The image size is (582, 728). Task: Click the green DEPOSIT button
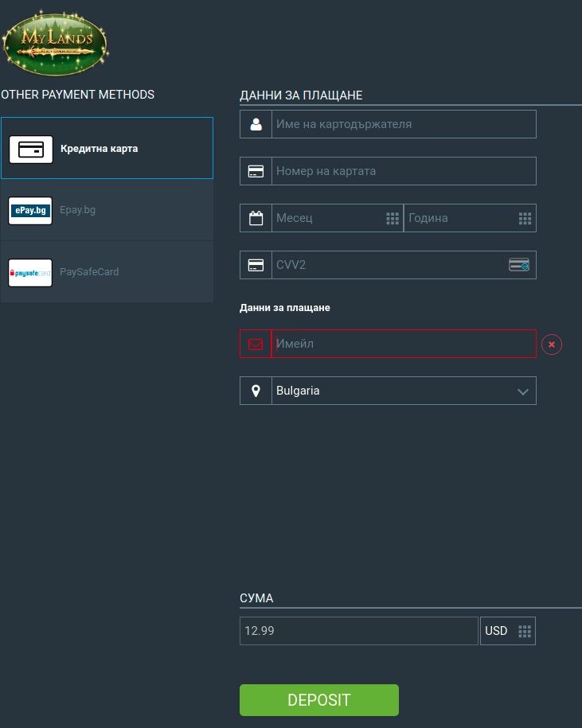(319, 700)
